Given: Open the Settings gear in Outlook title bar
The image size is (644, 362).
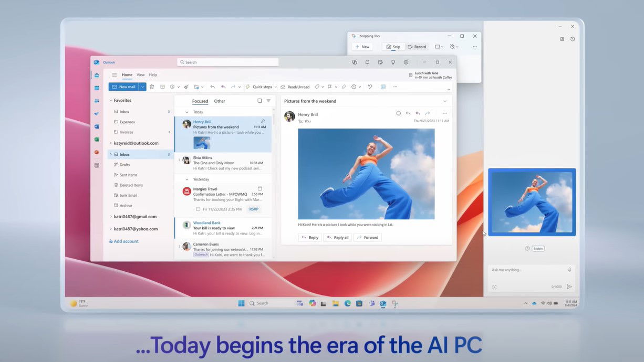Looking at the screenshot, I should [x=406, y=62].
